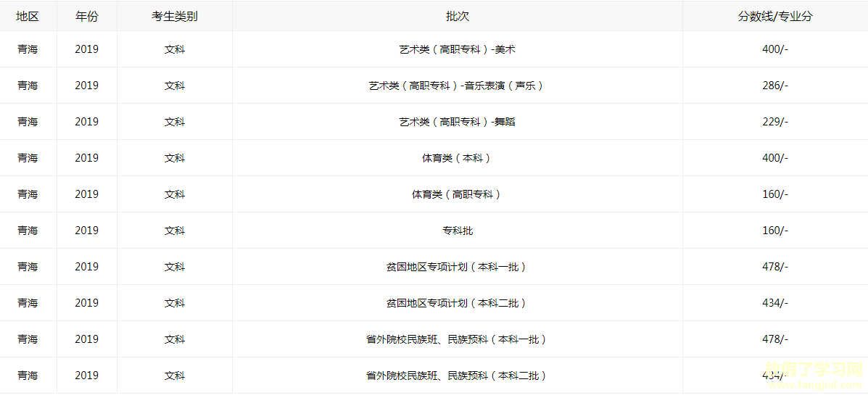Image resolution: width=868 pixels, height=398 pixels.
Task: Click score 160/- in the 专科批 row
Action: click(775, 231)
